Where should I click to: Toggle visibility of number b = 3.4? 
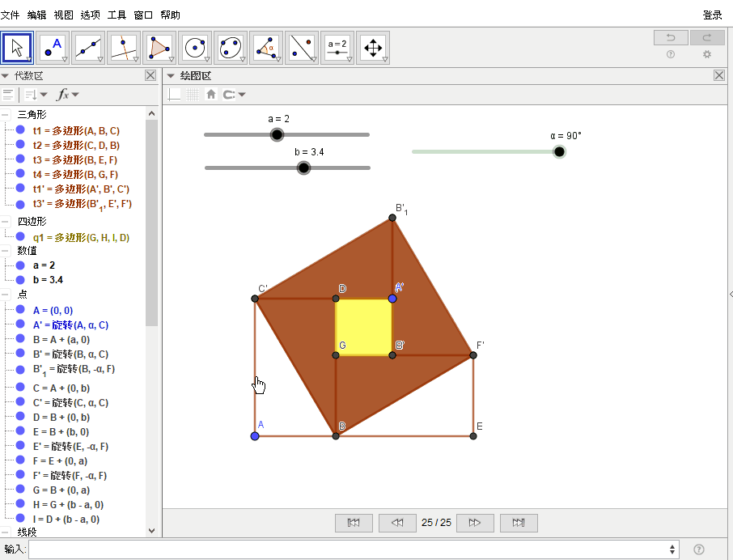tap(20, 279)
